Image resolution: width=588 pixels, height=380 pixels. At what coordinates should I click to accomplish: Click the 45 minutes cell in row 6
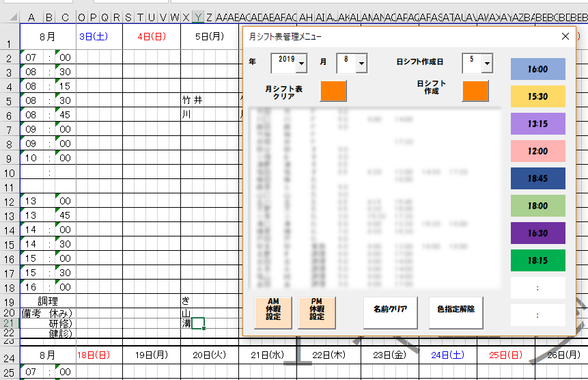click(66, 115)
